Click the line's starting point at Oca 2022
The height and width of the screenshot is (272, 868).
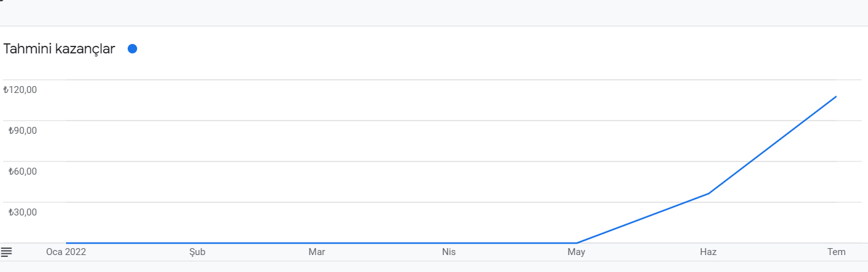pos(67,242)
